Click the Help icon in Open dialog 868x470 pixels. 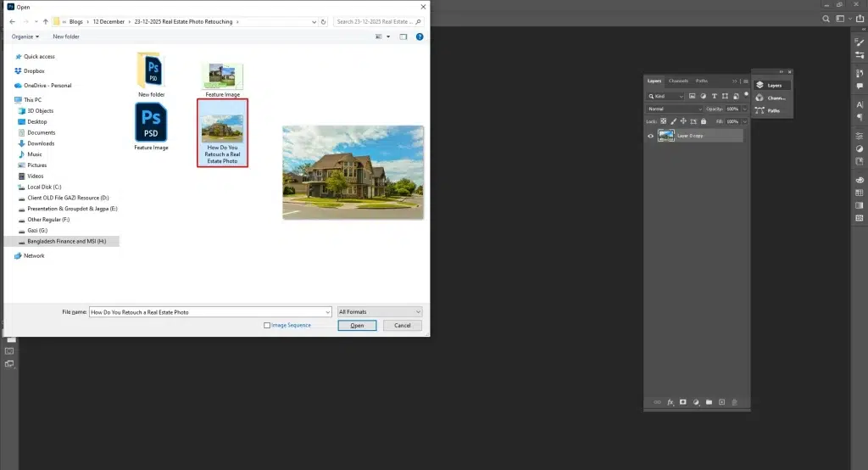click(420, 36)
